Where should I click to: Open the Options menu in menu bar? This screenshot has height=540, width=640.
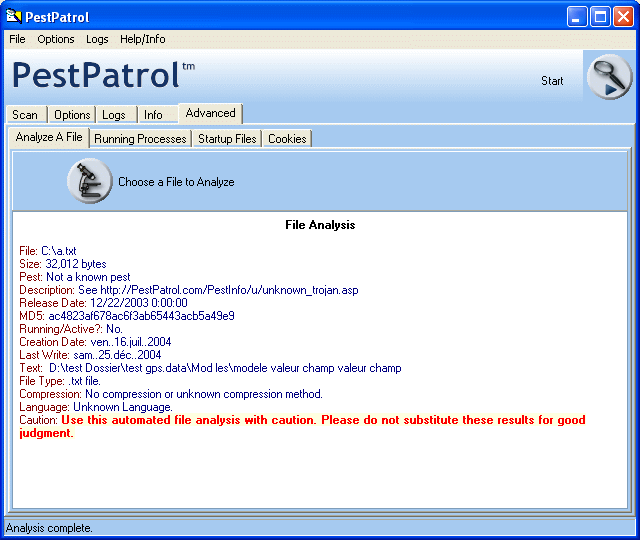[x=56, y=39]
